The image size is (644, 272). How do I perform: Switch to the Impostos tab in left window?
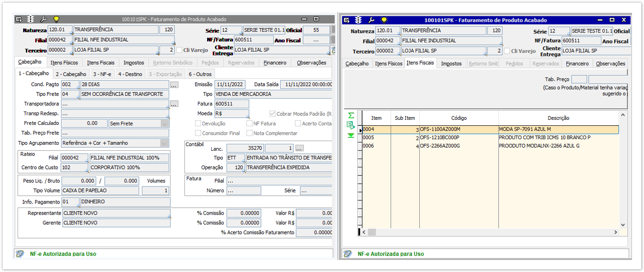133,62
